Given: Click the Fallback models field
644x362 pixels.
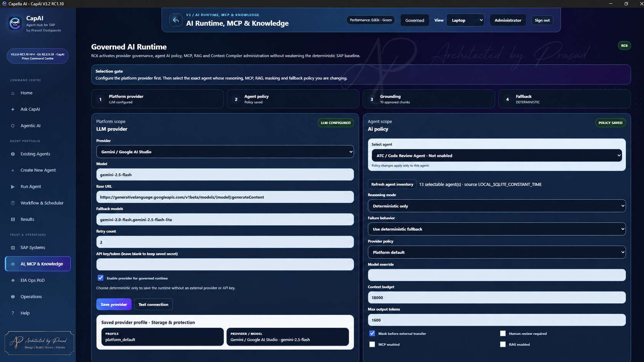Looking at the screenshot, I should point(225,219).
